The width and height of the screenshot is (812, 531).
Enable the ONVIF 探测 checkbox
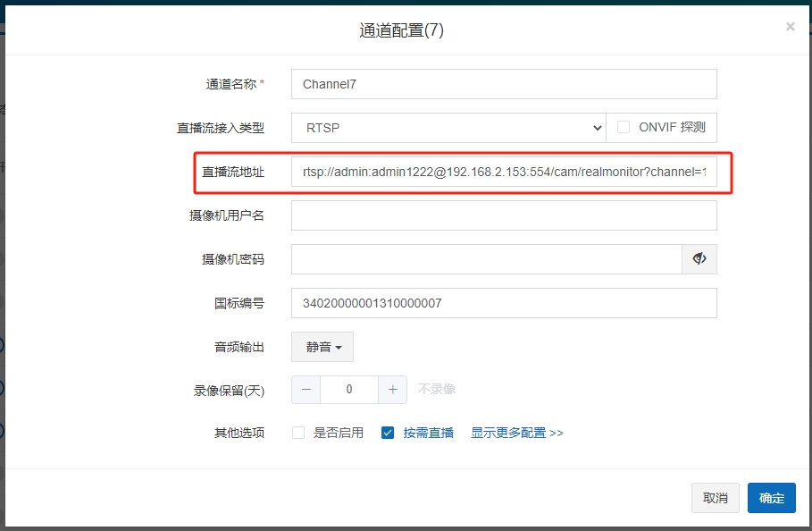[624, 127]
